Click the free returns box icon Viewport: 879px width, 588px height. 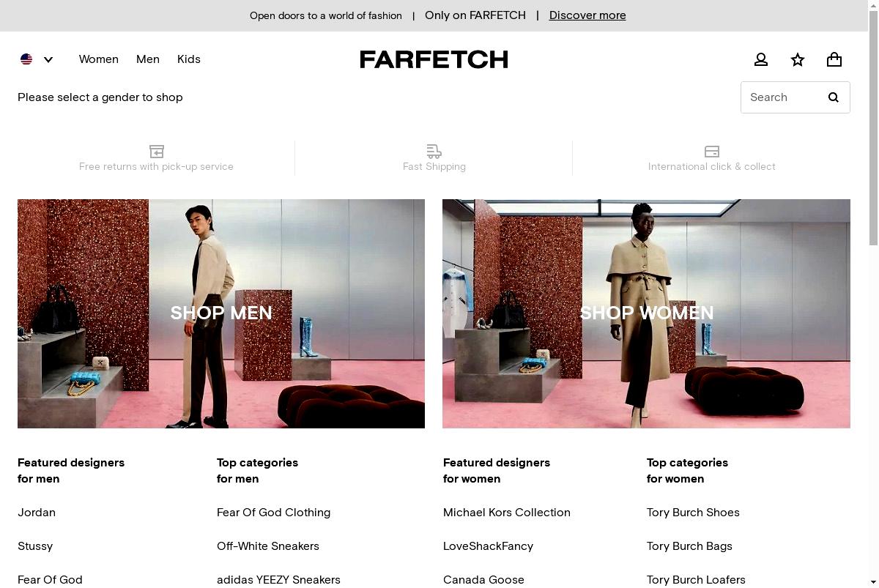(157, 152)
